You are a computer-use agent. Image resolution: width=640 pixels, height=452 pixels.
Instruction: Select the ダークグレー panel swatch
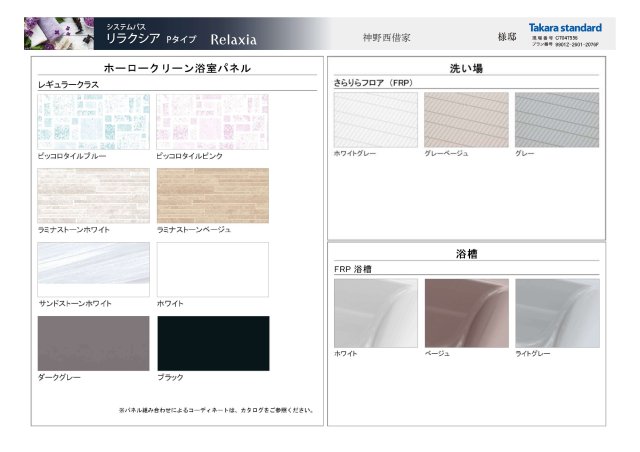[93, 343]
